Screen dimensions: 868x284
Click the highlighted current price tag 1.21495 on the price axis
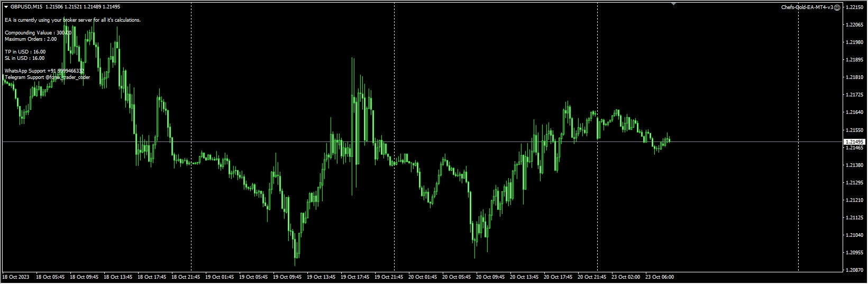click(x=855, y=142)
